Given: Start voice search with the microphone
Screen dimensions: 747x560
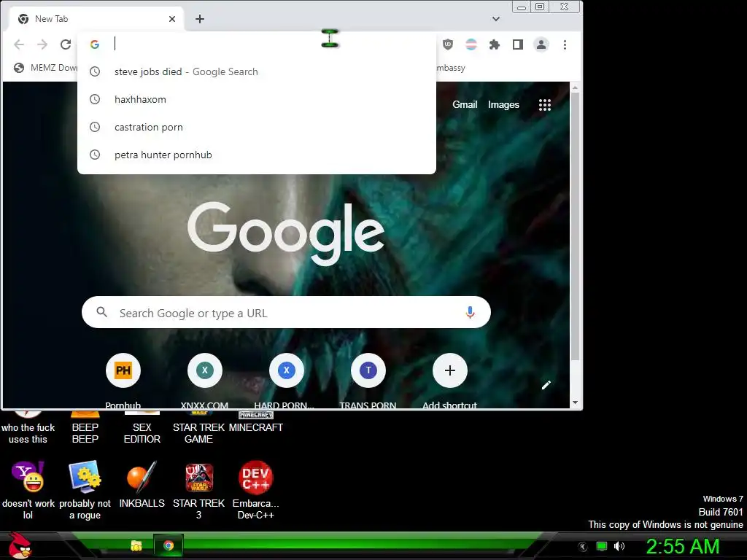Looking at the screenshot, I should [x=471, y=312].
